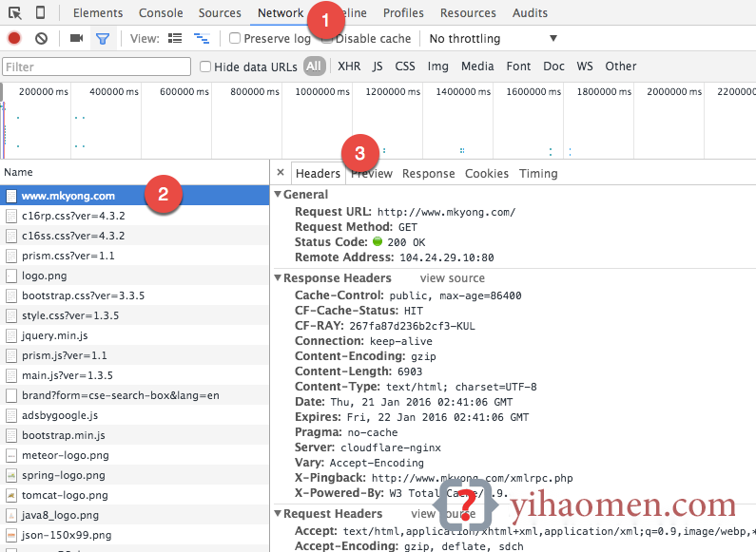Image resolution: width=756 pixels, height=552 pixels.
Task: Close the request details pane
Action: tap(281, 172)
